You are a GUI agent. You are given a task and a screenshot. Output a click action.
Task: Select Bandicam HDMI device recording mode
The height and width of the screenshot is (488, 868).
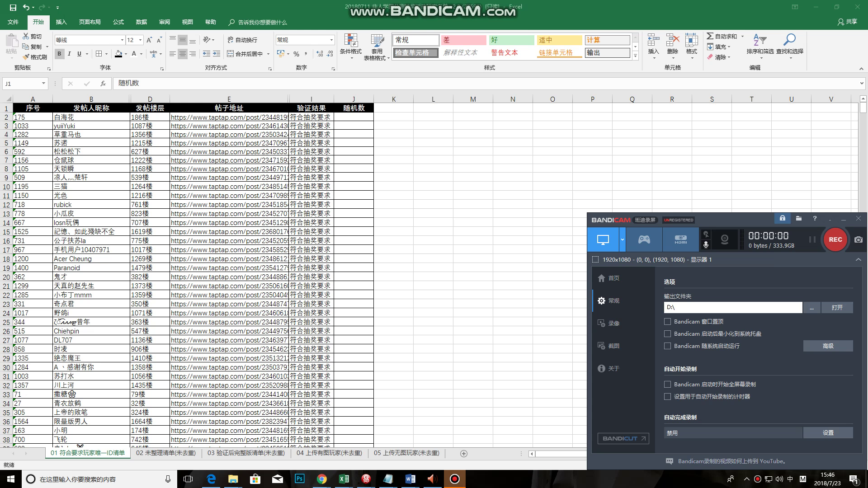(680, 239)
